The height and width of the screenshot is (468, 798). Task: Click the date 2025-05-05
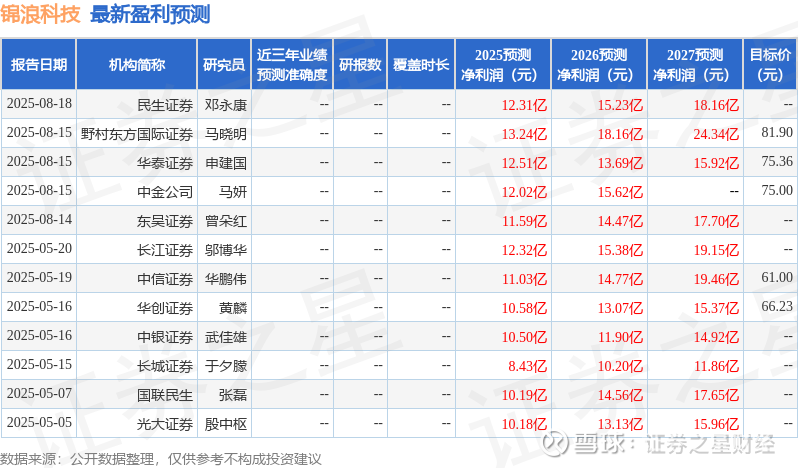click(39, 423)
